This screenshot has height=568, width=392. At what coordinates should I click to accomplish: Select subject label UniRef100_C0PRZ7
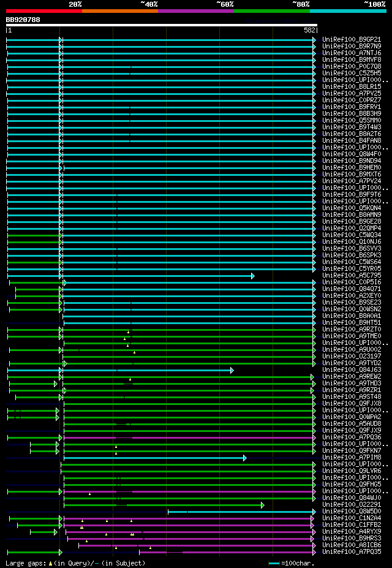click(352, 100)
